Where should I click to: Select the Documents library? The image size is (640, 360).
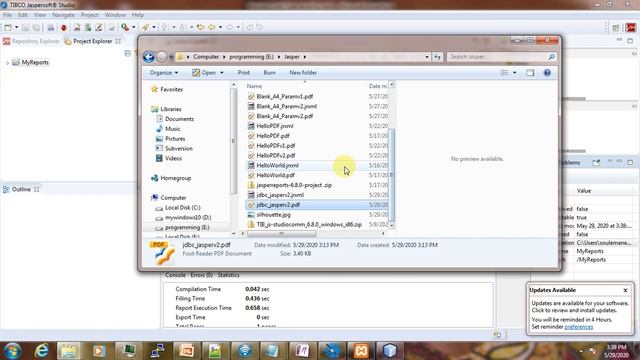tap(179, 119)
